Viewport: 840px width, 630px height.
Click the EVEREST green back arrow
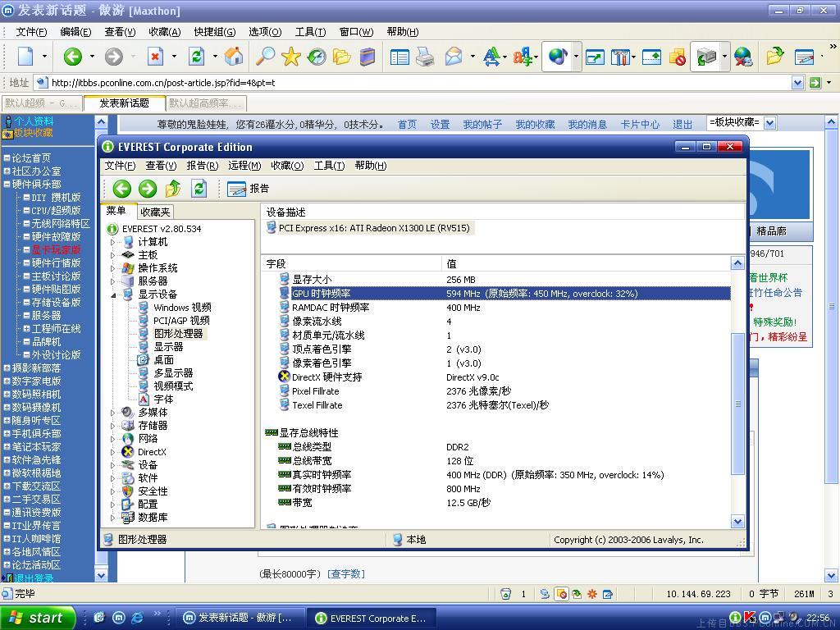[122, 189]
